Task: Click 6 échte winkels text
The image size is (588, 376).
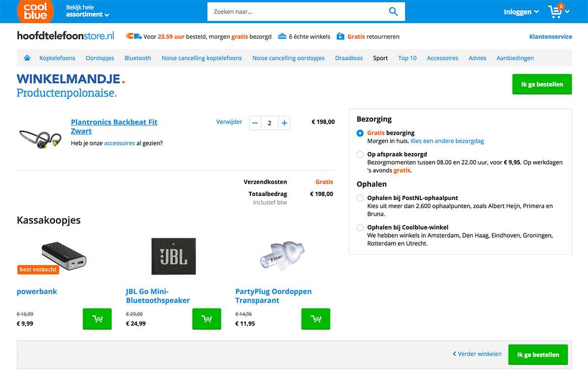Action: 310,36
